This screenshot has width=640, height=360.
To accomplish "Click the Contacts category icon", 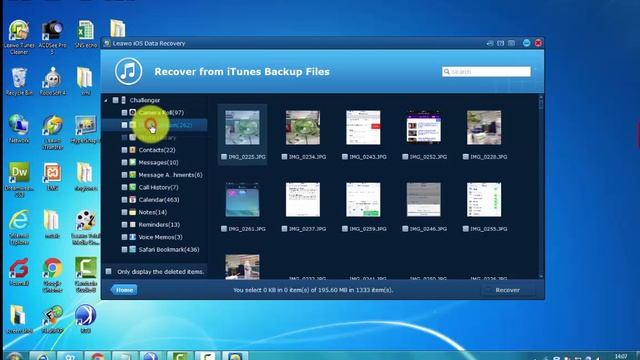I will [133, 150].
